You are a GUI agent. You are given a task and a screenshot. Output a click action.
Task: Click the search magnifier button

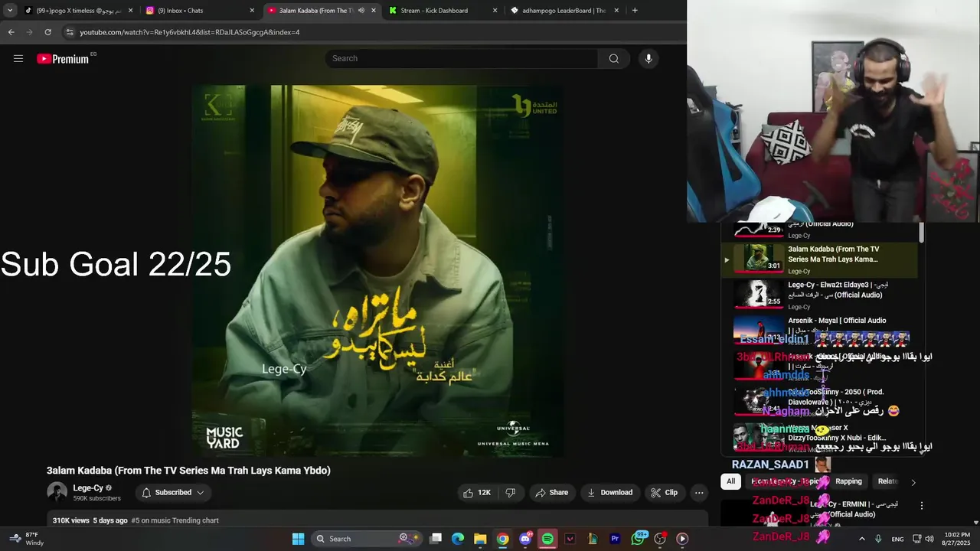click(613, 59)
